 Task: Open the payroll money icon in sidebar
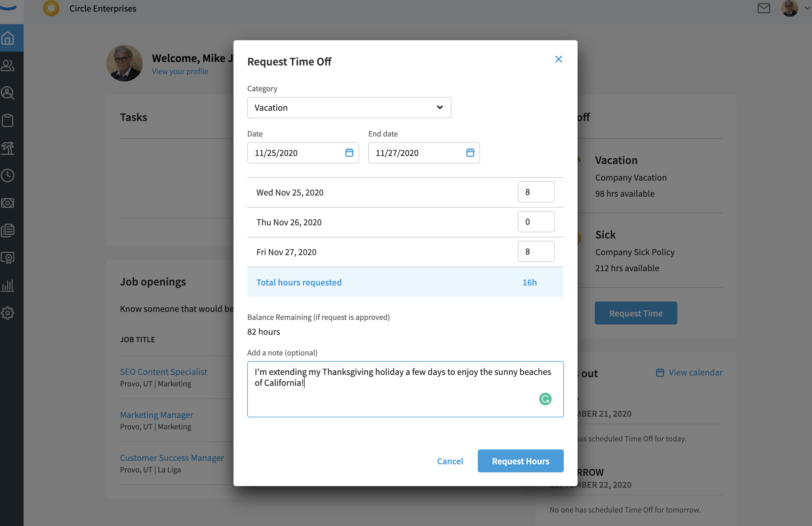[x=8, y=203]
